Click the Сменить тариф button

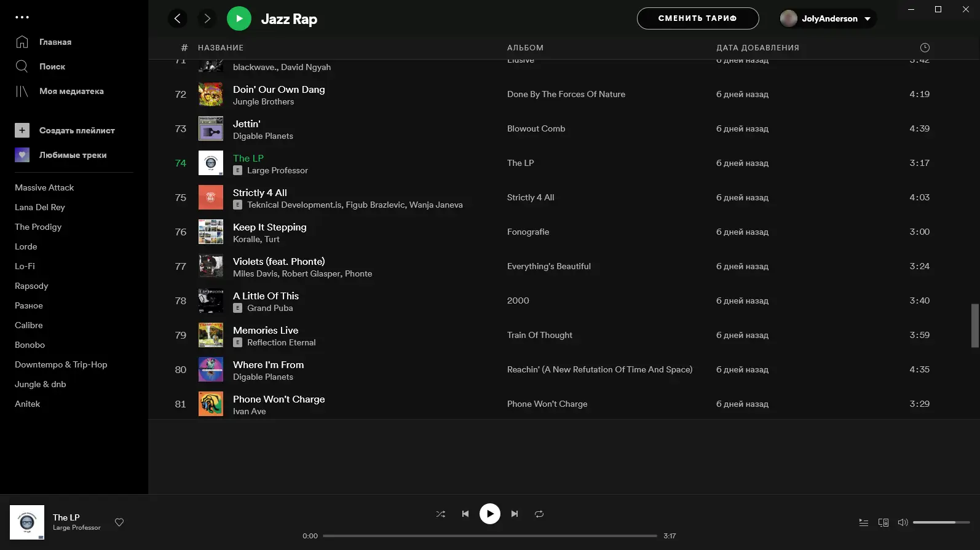tap(698, 18)
